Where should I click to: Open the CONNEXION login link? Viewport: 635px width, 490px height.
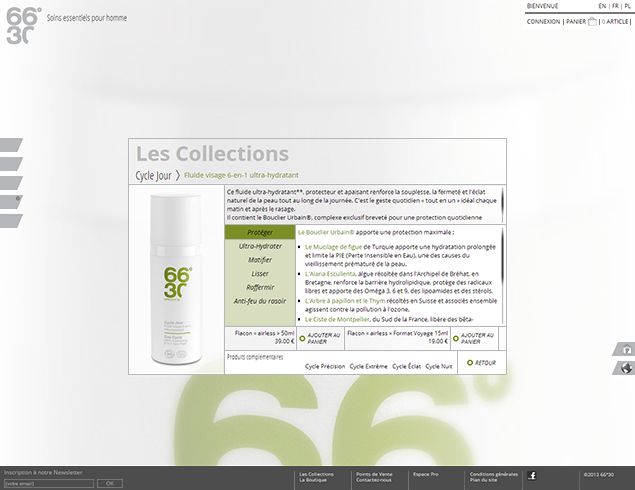pos(543,21)
